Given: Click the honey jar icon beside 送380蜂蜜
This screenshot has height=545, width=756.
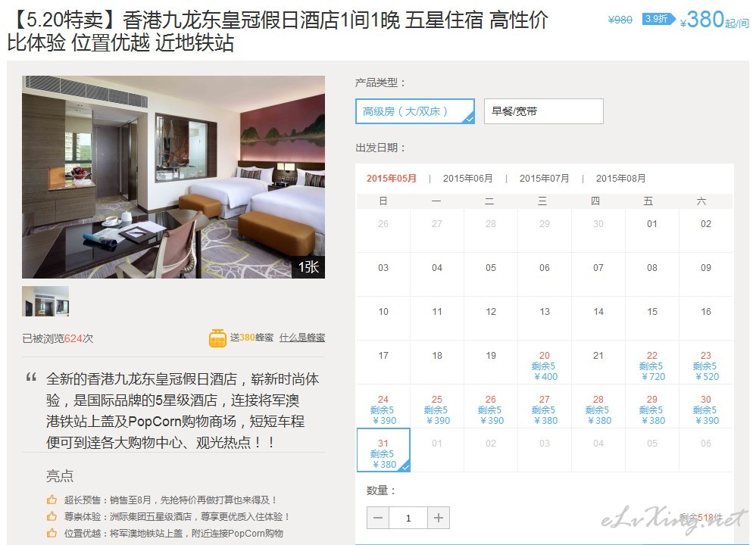Looking at the screenshot, I should (x=217, y=338).
